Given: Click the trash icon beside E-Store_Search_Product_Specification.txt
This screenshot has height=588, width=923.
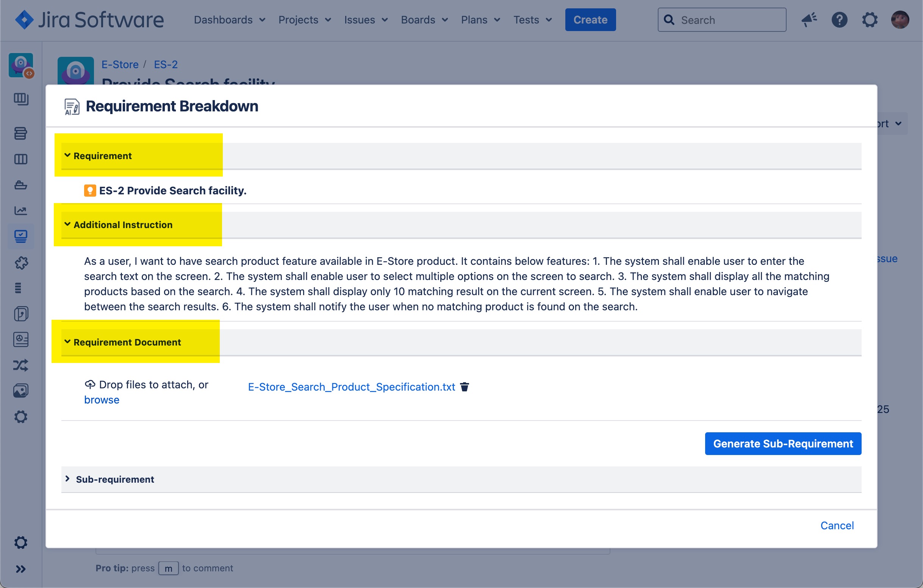Looking at the screenshot, I should pyautogui.click(x=465, y=387).
